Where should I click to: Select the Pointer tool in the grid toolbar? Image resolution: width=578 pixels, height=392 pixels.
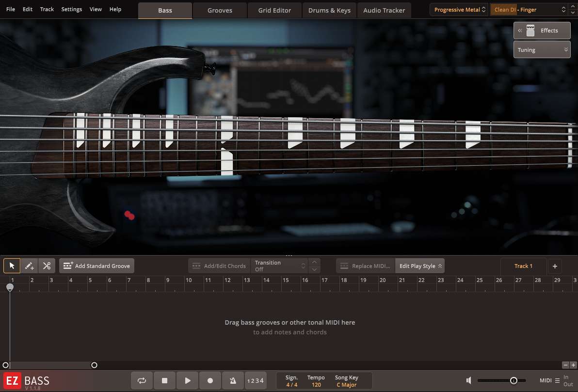11,266
